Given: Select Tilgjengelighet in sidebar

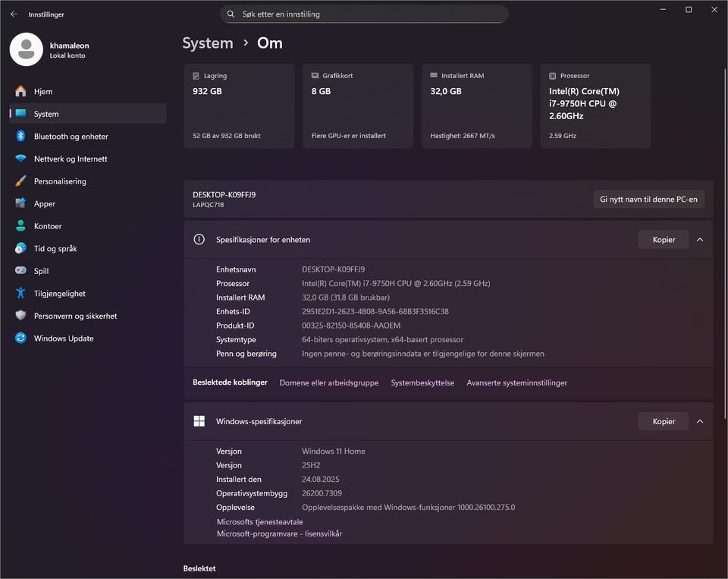Looking at the screenshot, I should coord(59,294).
